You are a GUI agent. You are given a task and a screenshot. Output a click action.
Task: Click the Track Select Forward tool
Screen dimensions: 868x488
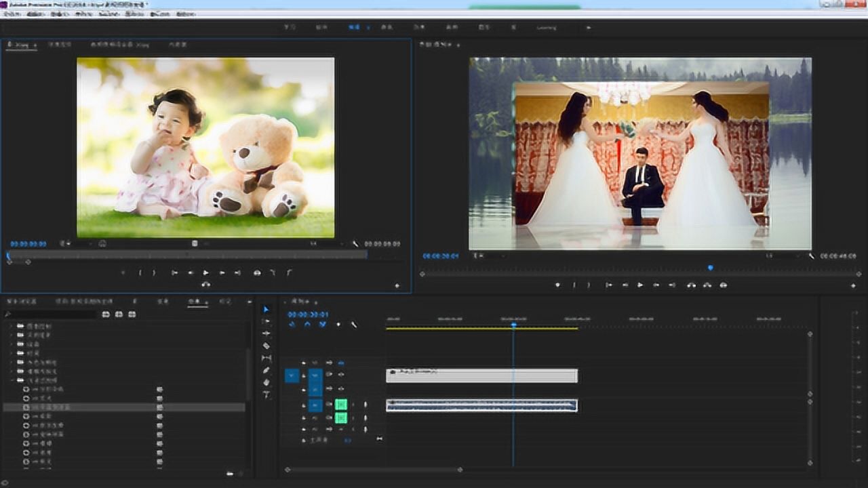click(x=267, y=321)
